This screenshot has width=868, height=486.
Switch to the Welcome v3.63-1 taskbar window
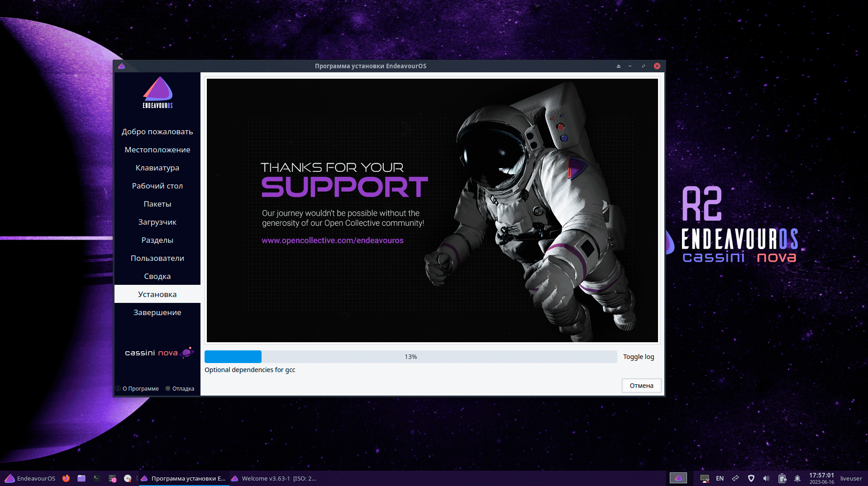[x=274, y=478]
